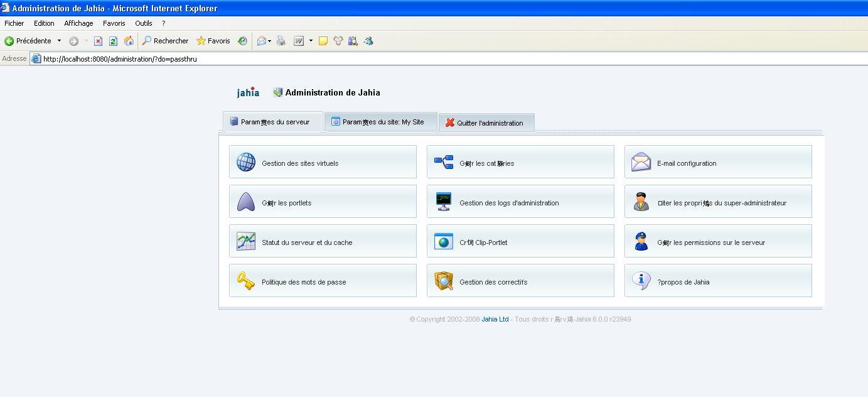Screen dimensions: 868x397
Task: Open the server status chart icon
Action: tap(245, 241)
